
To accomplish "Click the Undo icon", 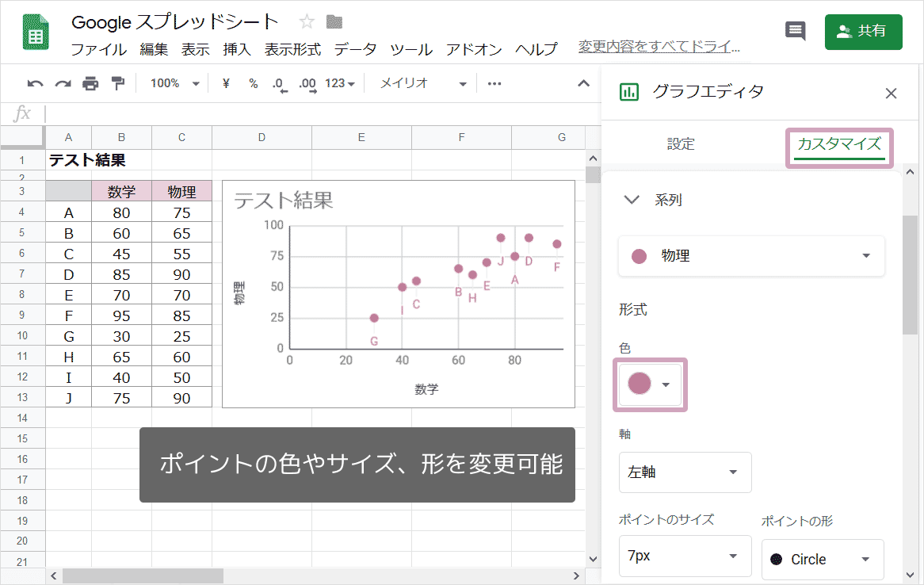I will click(35, 83).
